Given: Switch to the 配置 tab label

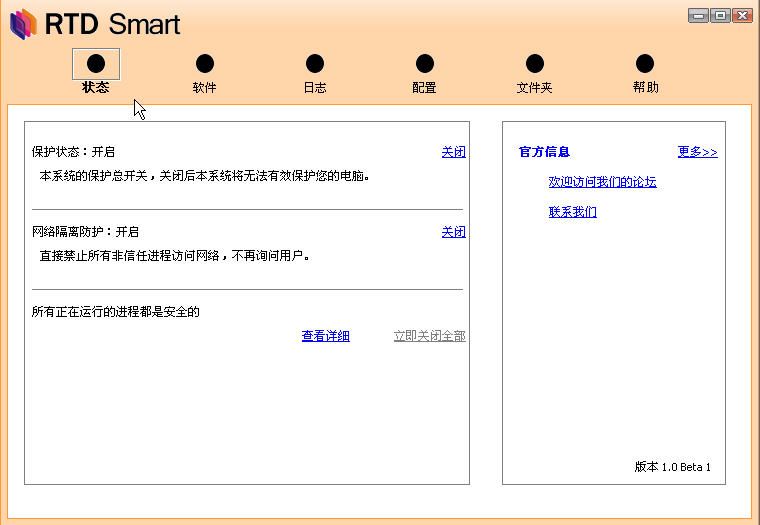Looking at the screenshot, I should [x=425, y=88].
